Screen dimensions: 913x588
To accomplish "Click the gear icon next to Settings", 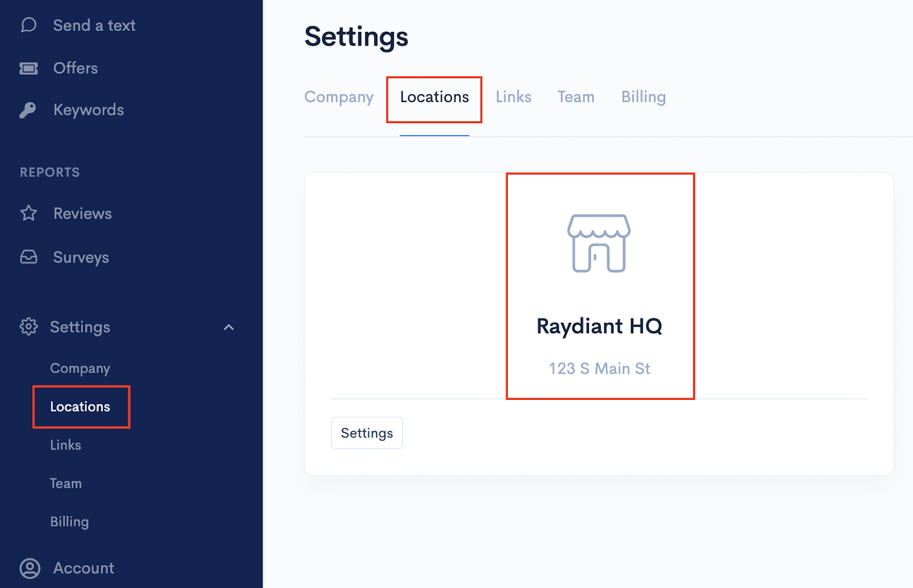I will click(28, 327).
